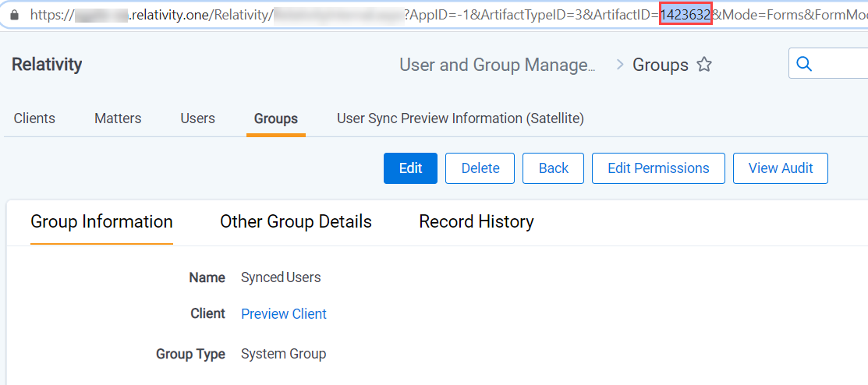Click the Groups breadcrumb title

(661, 65)
